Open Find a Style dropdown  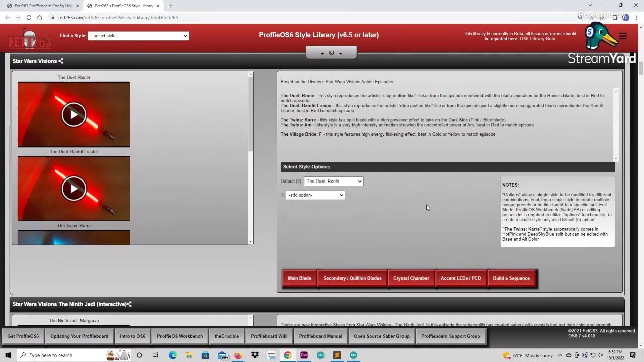[138, 36]
